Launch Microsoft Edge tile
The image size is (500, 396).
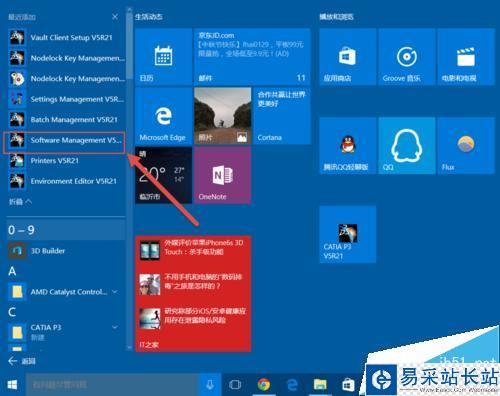(x=163, y=116)
